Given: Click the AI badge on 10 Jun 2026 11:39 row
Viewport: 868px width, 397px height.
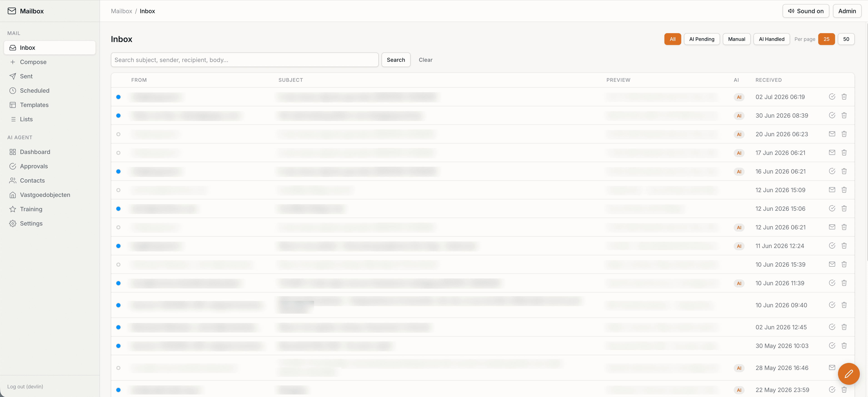Looking at the screenshot, I should (x=739, y=283).
